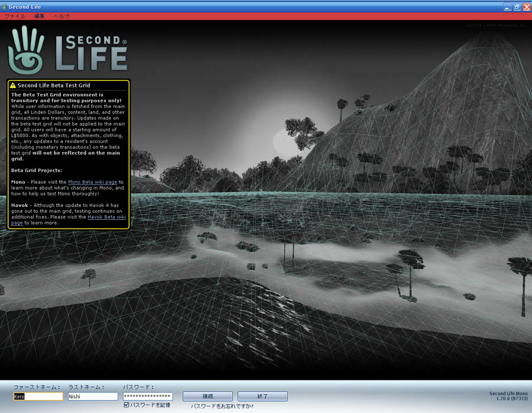532x413 pixels.
Task: Open the Mono Beta wiki page link
Action: [x=92, y=182]
